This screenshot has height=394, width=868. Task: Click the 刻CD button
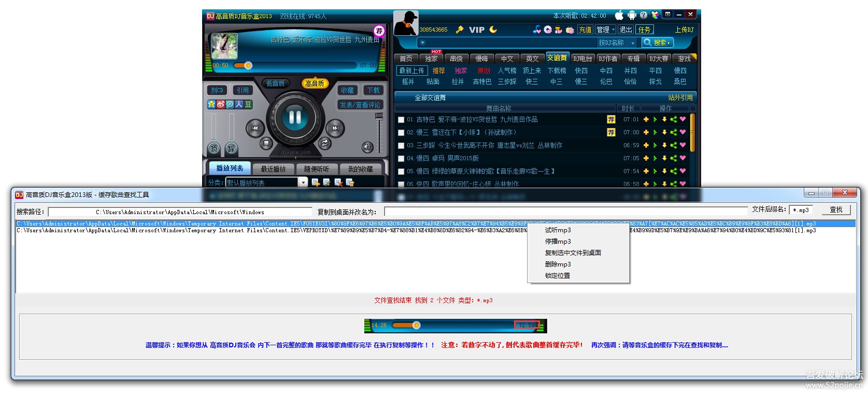pyautogui.click(x=217, y=90)
